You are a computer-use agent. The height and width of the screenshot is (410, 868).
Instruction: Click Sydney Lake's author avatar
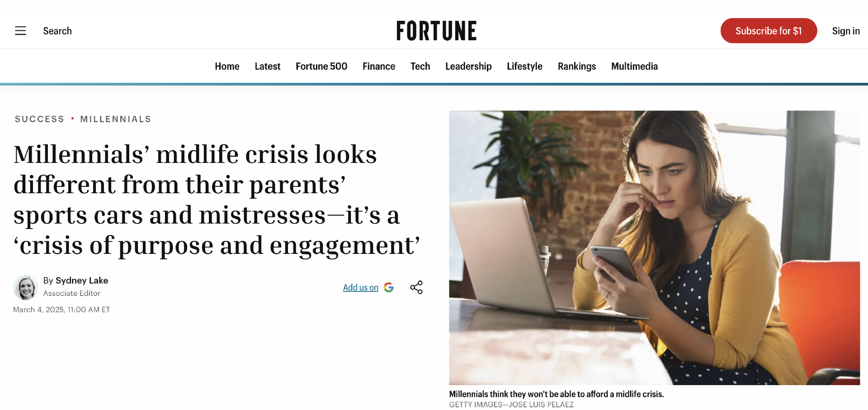click(x=25, y=287)
